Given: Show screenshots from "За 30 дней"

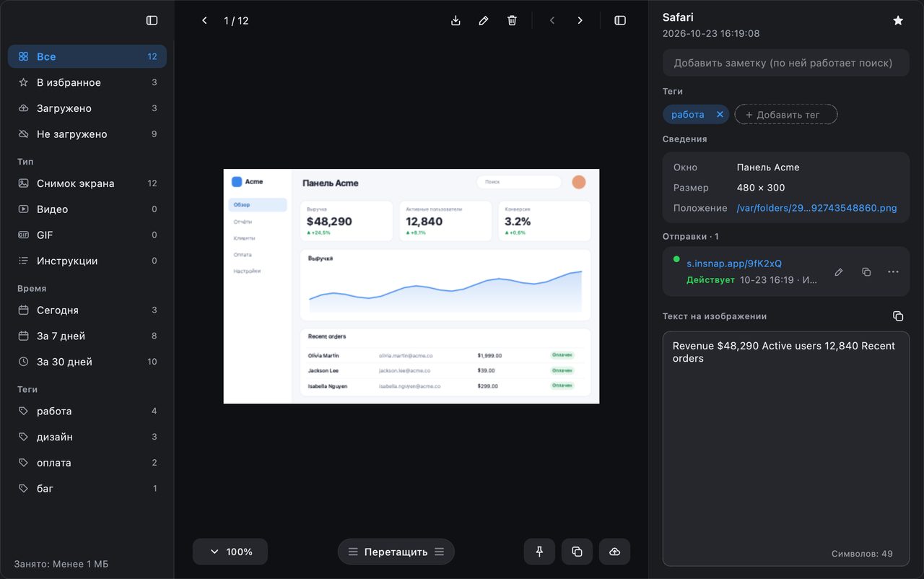Looking at the screenshot, I should [87, 362].
